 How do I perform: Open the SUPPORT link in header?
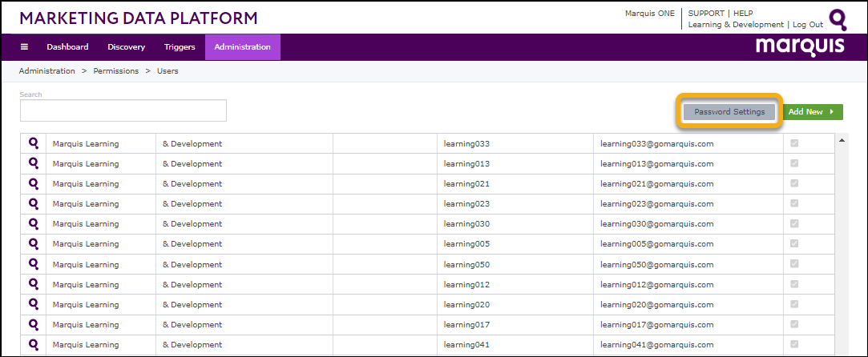point(705,14)
